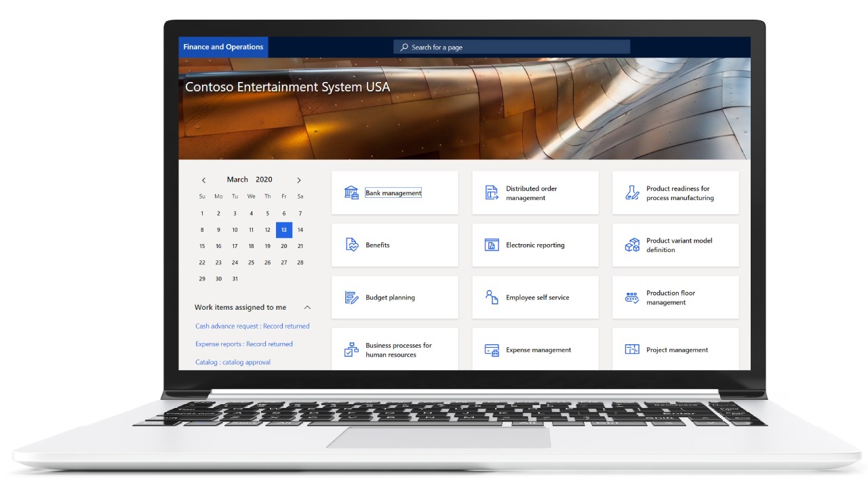Click the Business processes for human resources icon

tap(351, 350)
